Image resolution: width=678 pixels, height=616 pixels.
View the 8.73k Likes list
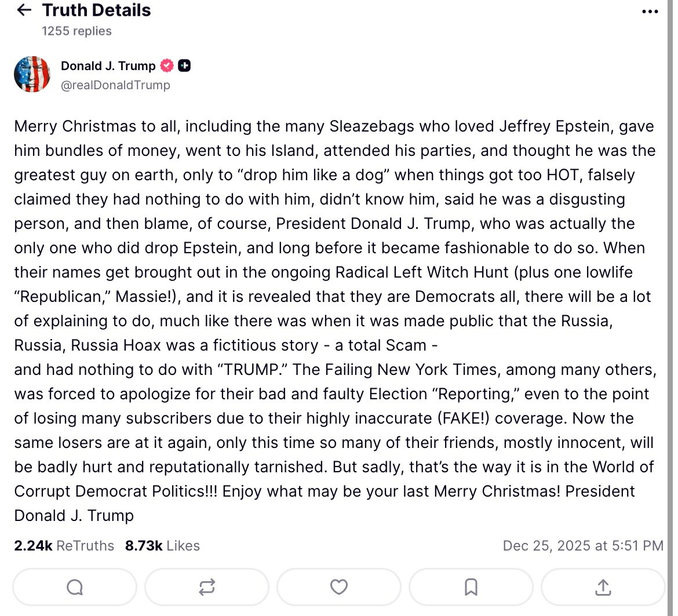[x=162, y=546]
